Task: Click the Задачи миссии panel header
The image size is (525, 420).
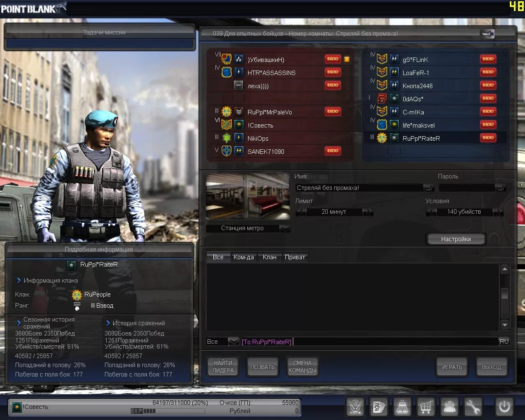Action: tap(100, 32)
